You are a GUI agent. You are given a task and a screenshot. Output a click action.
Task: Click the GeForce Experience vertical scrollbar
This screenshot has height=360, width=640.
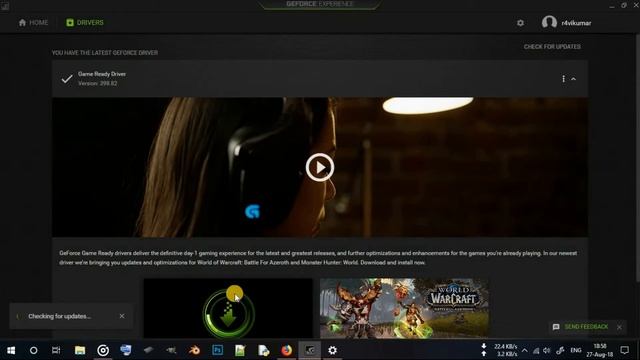click(x=637, y=157)
